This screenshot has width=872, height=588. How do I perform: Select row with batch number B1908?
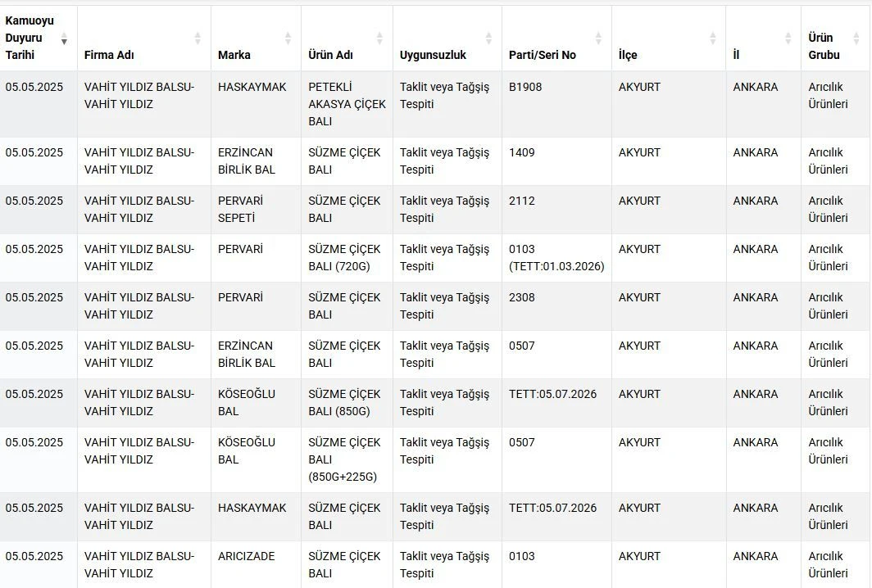(436, 104)
